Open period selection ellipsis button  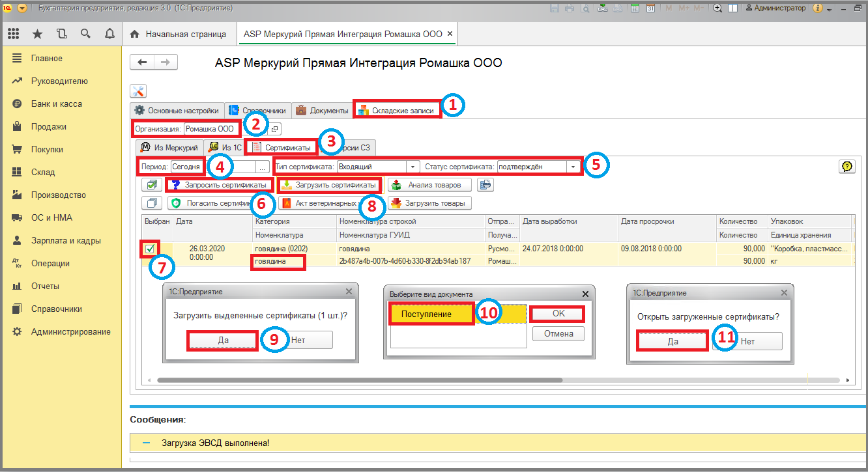click(262, 167)
